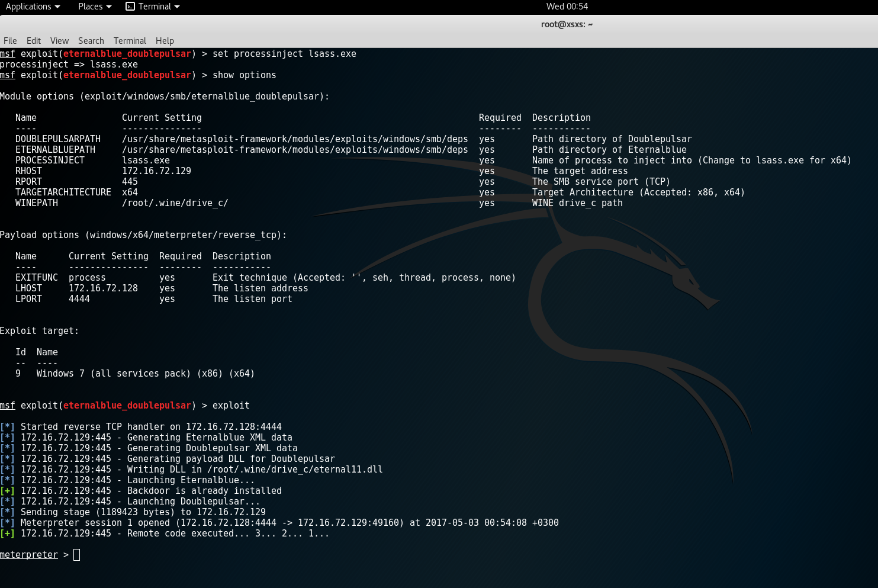
Task: Click the 'Started reverse TCP handler' line
Action: click(x=141, y=427)
